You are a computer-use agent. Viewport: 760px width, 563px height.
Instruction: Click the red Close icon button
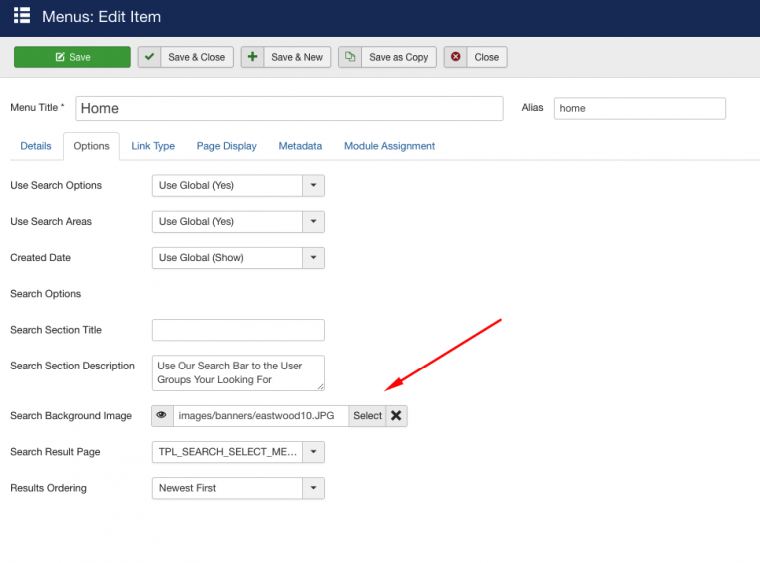tap(455, 57)
